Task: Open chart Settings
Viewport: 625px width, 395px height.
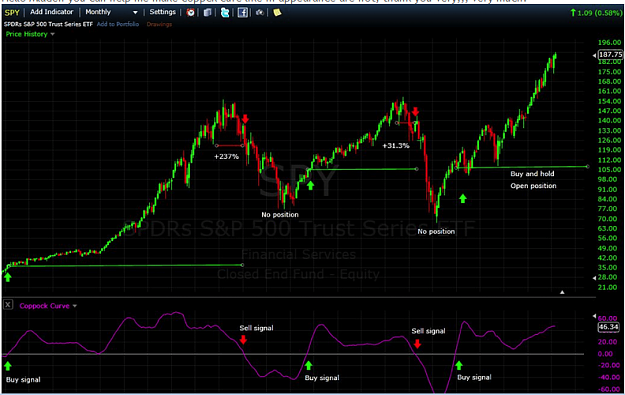Action: click(163, 12)
